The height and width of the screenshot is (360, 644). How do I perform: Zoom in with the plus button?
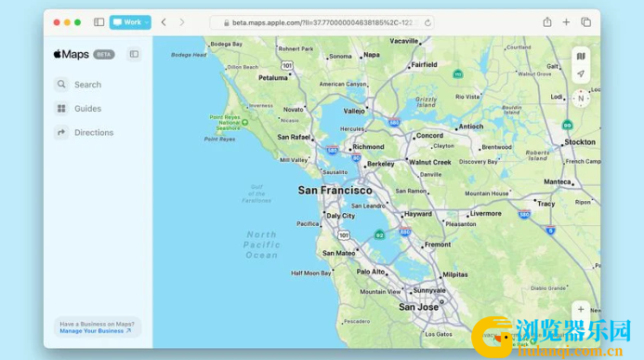pos(580,309)
